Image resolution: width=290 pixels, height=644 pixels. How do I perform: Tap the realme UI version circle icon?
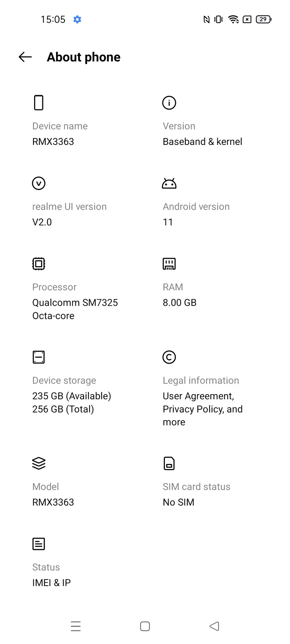[39, 183]
